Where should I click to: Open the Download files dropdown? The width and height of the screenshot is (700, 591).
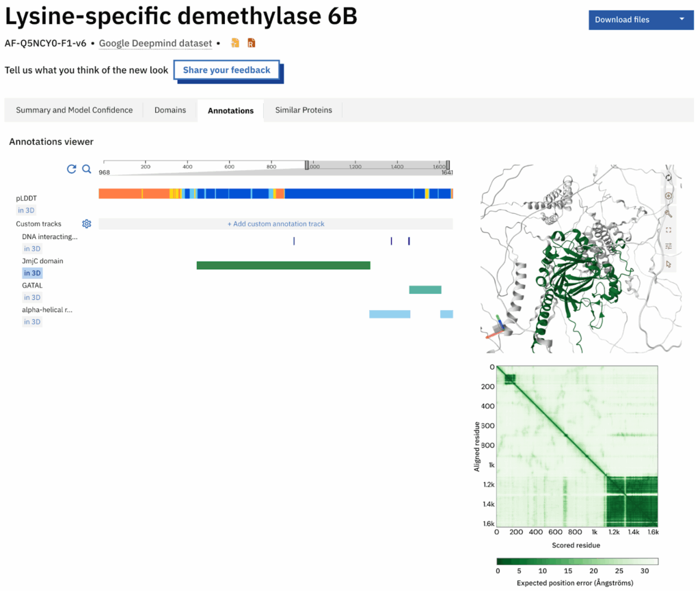(x=641, y=20)
